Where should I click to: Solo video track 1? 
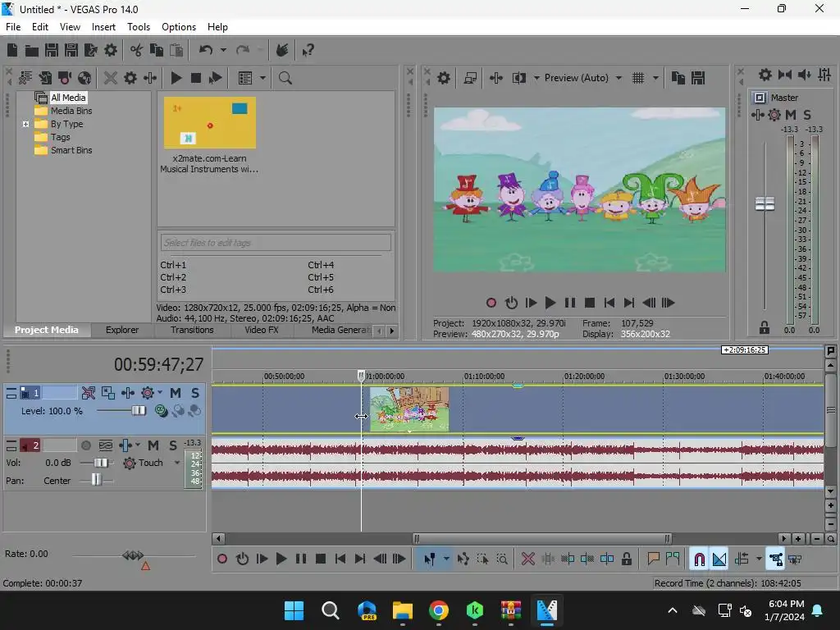(195, 393)
